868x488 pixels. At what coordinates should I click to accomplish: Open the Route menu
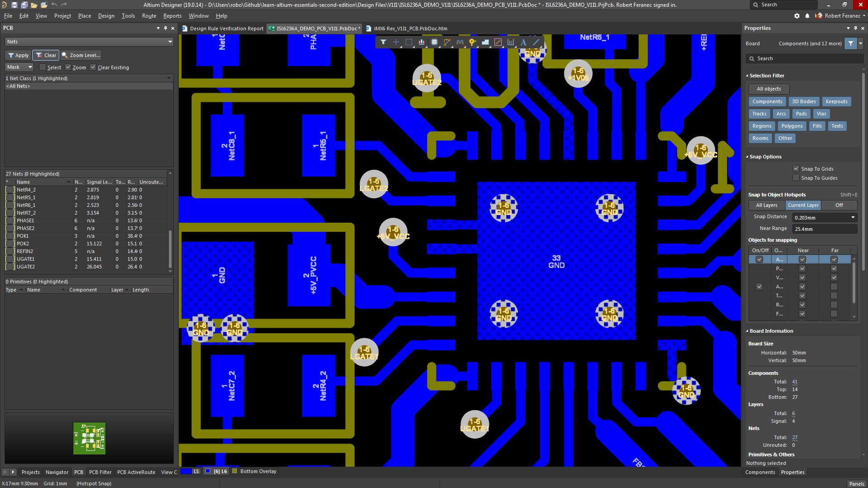click(149, 16)
